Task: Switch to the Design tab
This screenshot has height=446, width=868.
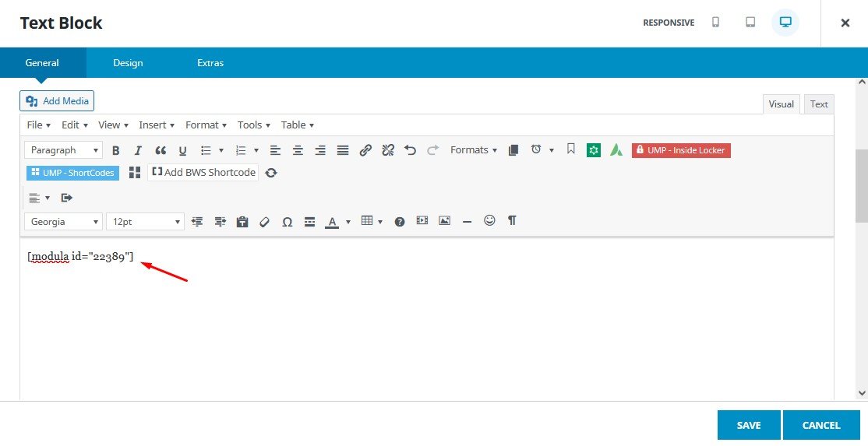Action: click(128, 63)
